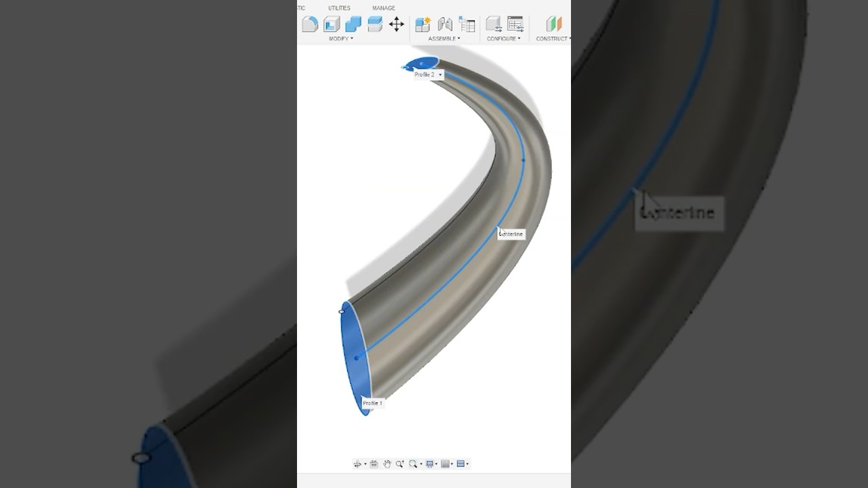Select the Zoom plus tool
This screenshot has height=488, width=868.
(x=400, y=464)
